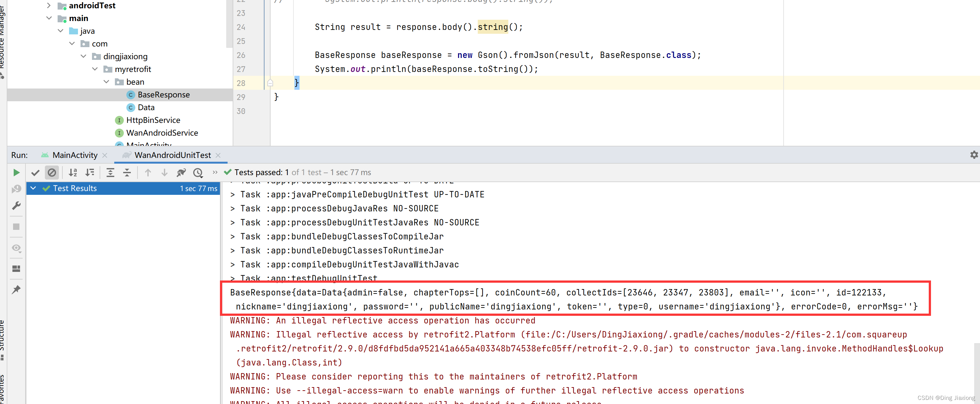Image resolution: width=980 pixels, height=404 pixels.
Task: Open build settings wrench icon
Action: coord(16,206)
